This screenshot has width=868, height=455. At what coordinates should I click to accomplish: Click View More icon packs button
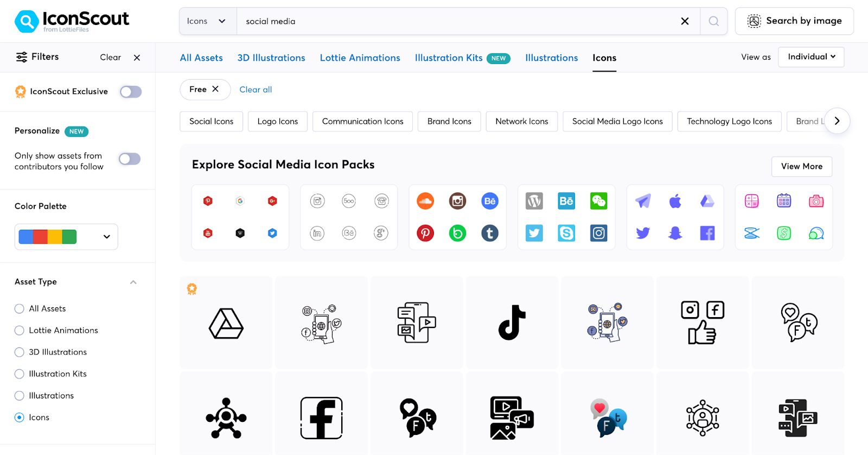coord(802,167)
